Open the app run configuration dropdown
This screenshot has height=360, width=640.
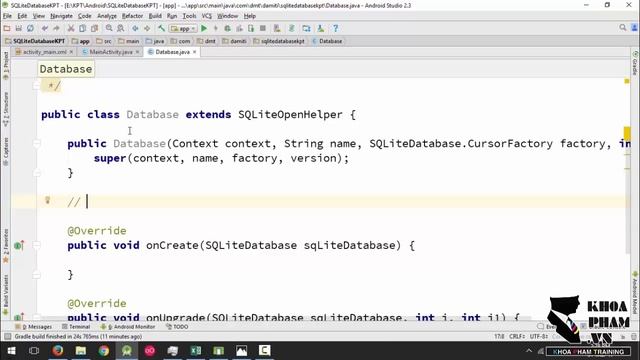pyautogui.click(x=183, y=28)
